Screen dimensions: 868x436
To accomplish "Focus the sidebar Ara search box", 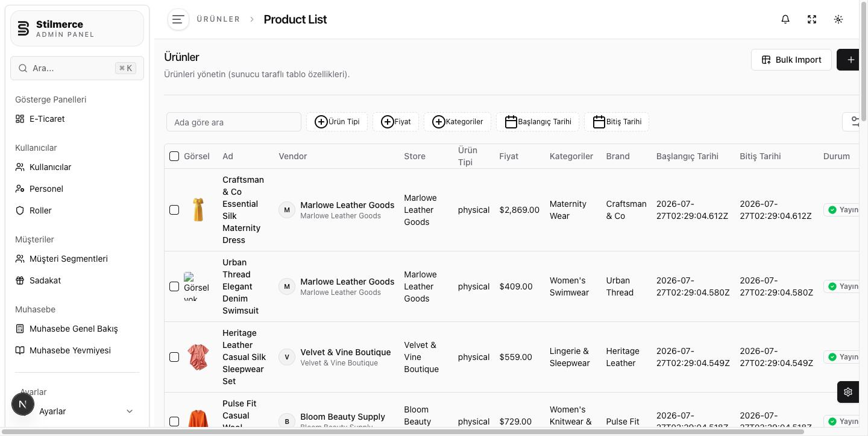I will (77, 68).
